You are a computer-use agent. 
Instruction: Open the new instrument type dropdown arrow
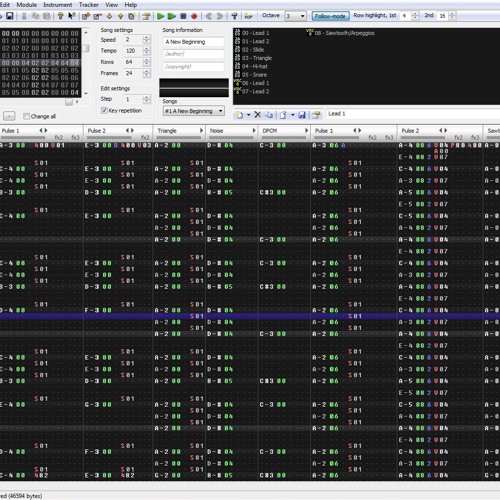tap(248, 115)
